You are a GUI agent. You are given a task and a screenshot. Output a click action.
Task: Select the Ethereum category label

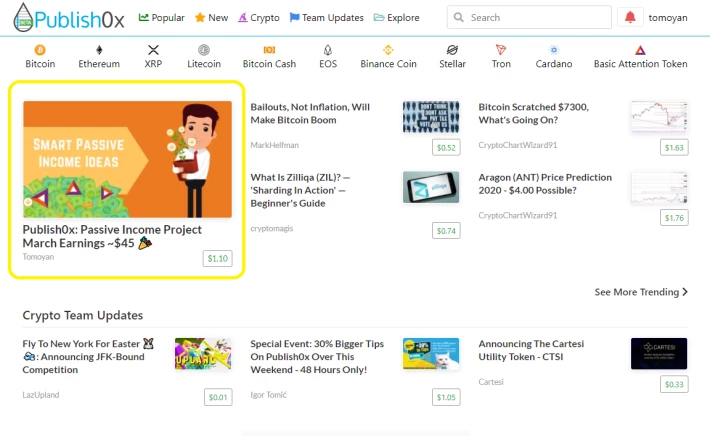[99, 64]
